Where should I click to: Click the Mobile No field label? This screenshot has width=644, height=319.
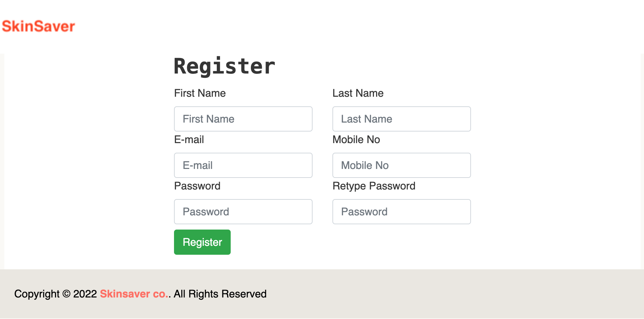tap(356, 140)
